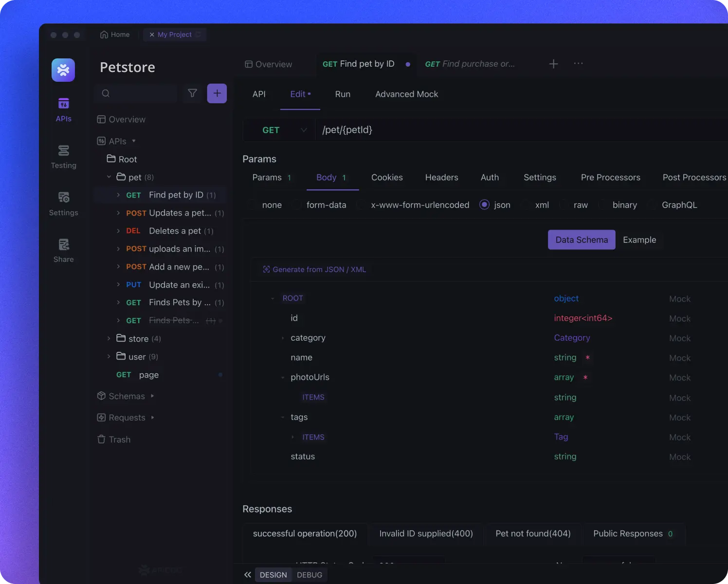Select the binary body type
728x584 pixels.
click(619, 205)
